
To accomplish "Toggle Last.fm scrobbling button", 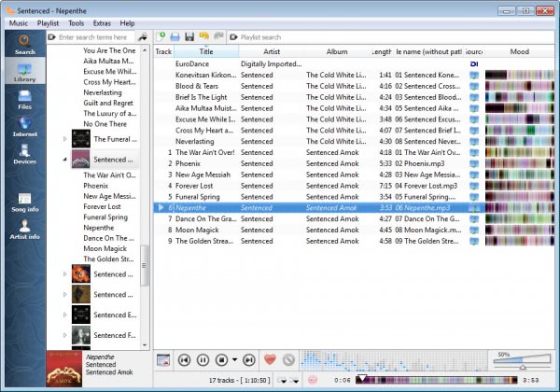I will click(x=313, y=380).
